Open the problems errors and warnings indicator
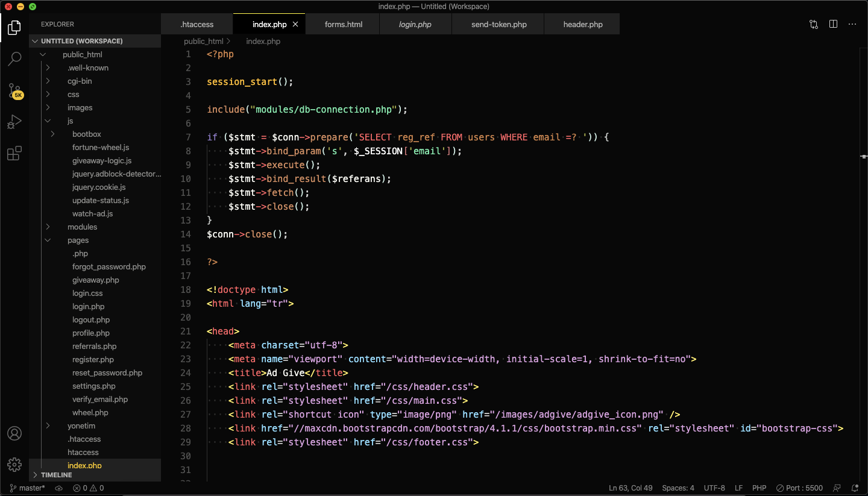 (x=88, y=488)
